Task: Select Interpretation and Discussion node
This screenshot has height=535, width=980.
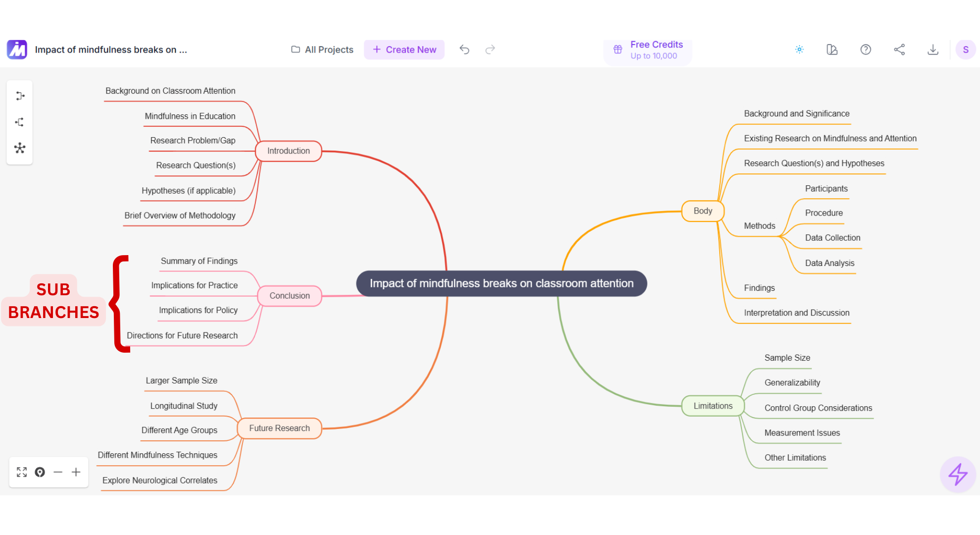Action: [797, 313]
